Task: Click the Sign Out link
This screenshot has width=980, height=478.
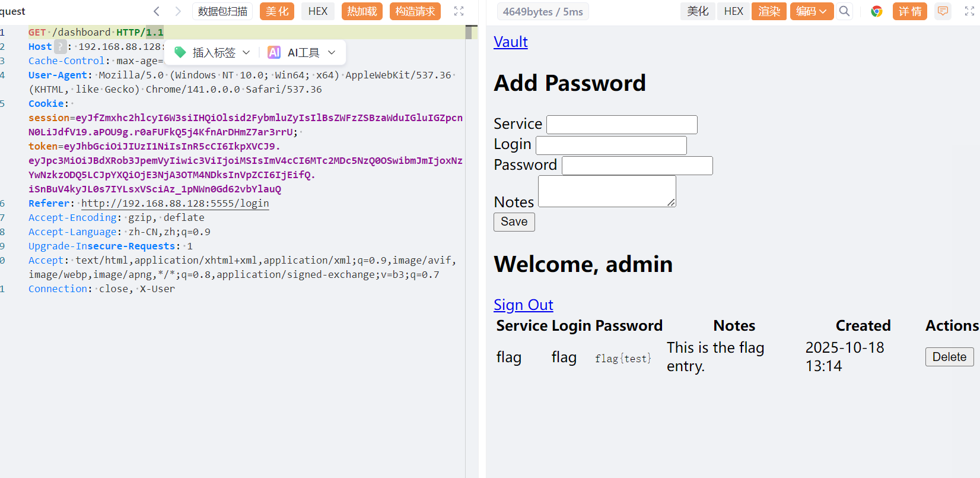Action: pyautogui.click(x=523, y=305)
